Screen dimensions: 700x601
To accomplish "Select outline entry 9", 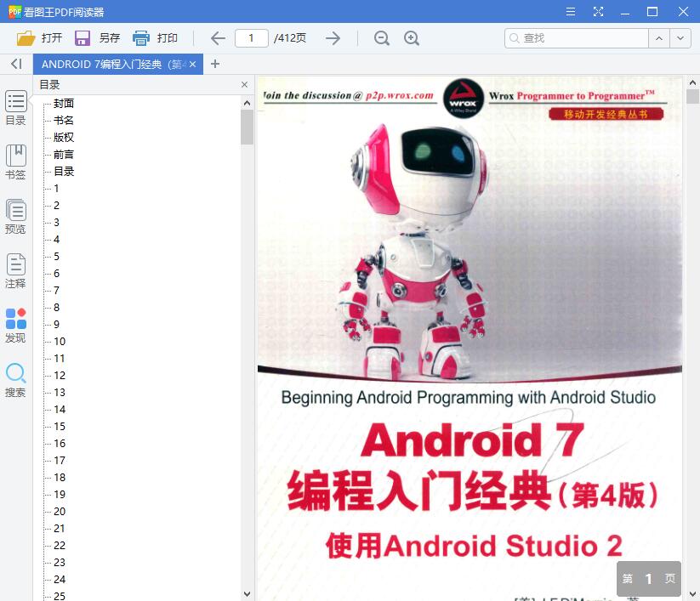I will [x=56, y=325].
